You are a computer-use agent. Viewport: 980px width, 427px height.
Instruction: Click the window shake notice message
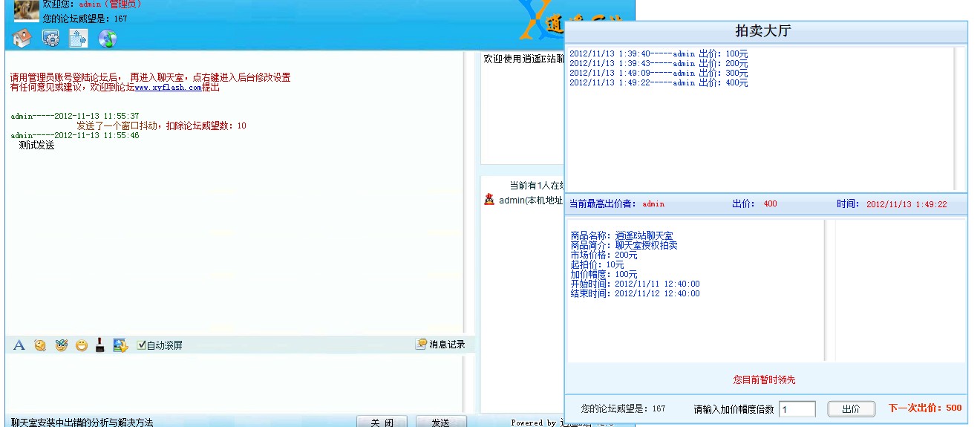(161, 126)
